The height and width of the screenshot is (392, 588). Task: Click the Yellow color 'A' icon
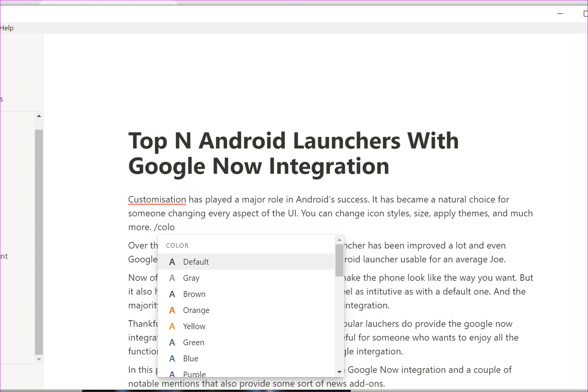(172, 326)
